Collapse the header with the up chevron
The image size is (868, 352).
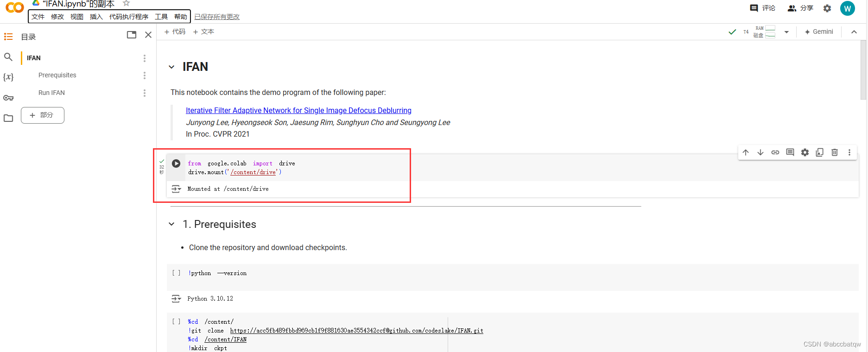tap(854, 31)
